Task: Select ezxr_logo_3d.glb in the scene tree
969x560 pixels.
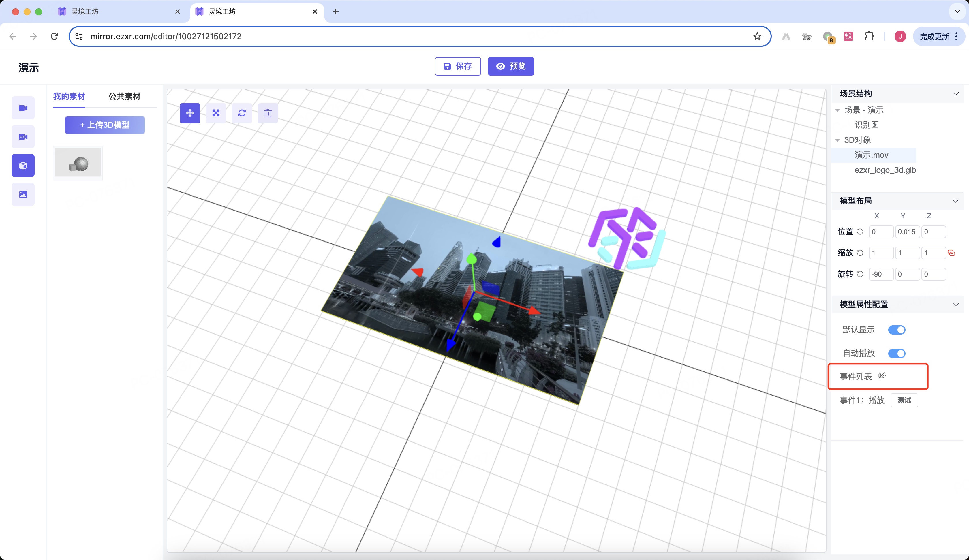Action: coord(885,170)
